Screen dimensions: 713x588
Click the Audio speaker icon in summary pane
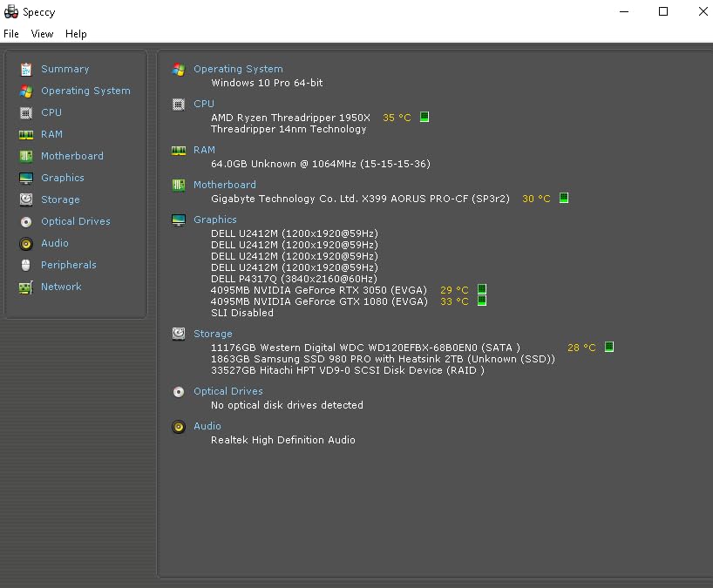[x=179, y=427]
